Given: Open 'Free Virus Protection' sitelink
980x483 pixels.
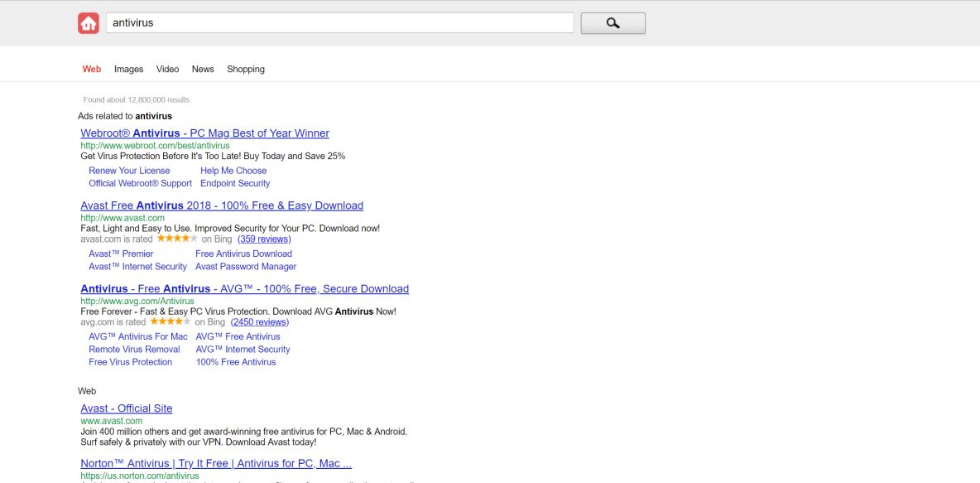Looking at the screenshot, I should tap(130, 362).
